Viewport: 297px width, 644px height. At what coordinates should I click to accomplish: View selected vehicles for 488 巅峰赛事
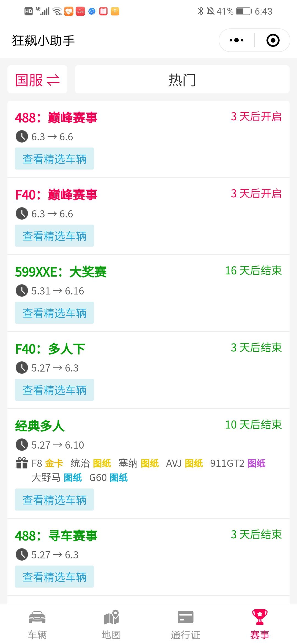(54, 159)
